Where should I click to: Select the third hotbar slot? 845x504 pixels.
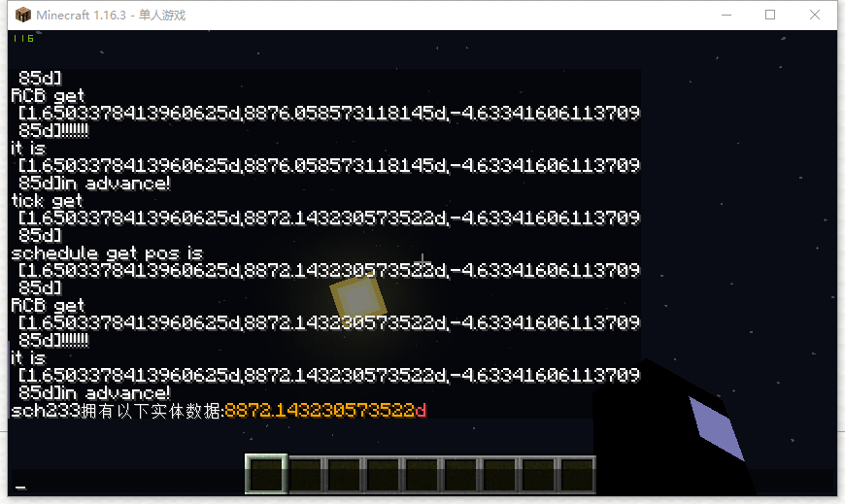point(344,475)
